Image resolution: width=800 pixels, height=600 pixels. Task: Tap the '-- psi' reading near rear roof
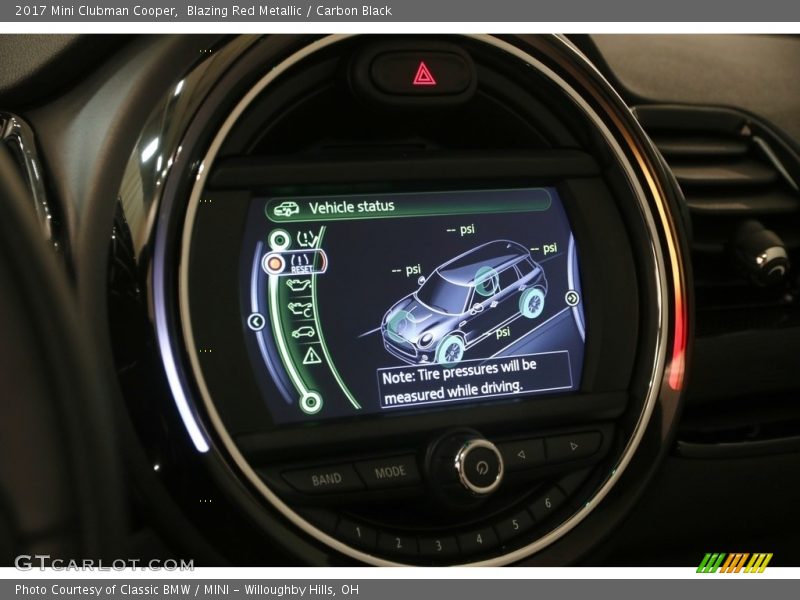click(x=543, y=248)
